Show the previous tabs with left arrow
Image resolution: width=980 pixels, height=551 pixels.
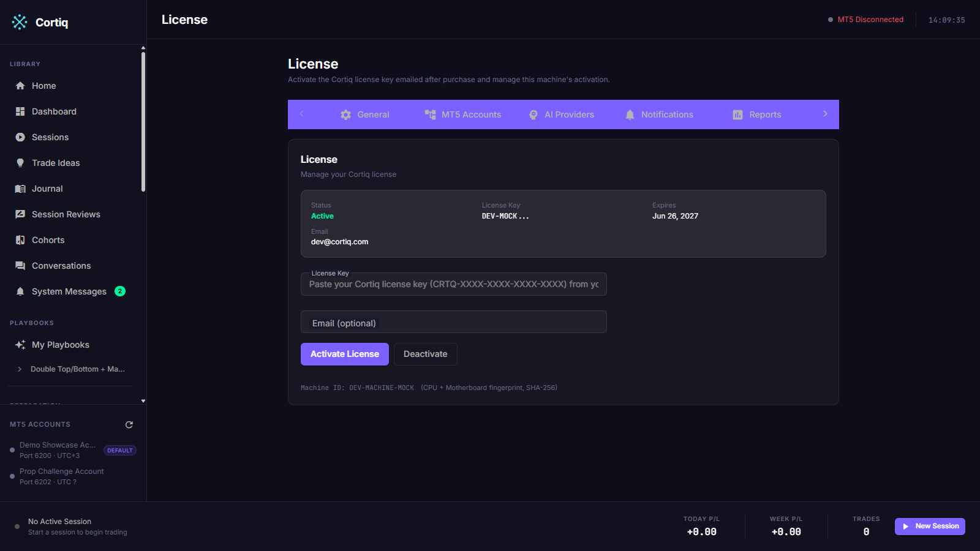click(301, 114)
